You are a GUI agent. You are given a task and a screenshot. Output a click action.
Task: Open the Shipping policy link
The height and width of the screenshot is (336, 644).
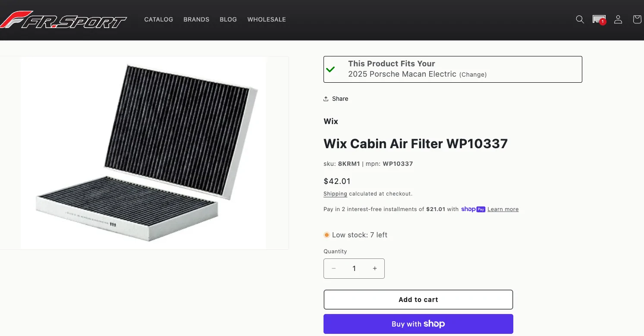click(335, 193)
